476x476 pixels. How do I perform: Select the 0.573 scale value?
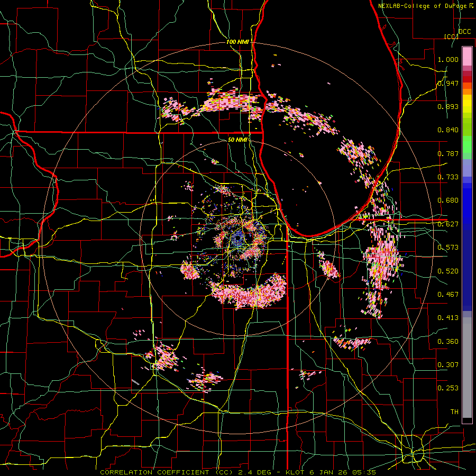(x=448, y=248)
